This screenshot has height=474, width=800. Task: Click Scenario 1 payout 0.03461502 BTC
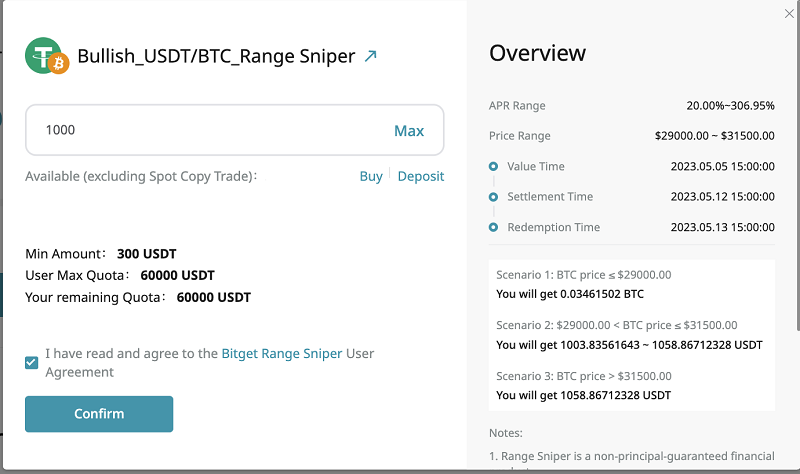[x=570, y=294]
